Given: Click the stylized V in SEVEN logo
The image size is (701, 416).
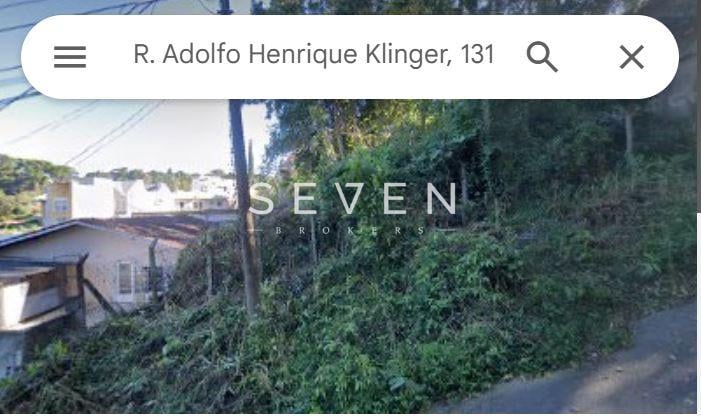Looking at the screenshot, I should pyautogui.click(x=352, y=198).
